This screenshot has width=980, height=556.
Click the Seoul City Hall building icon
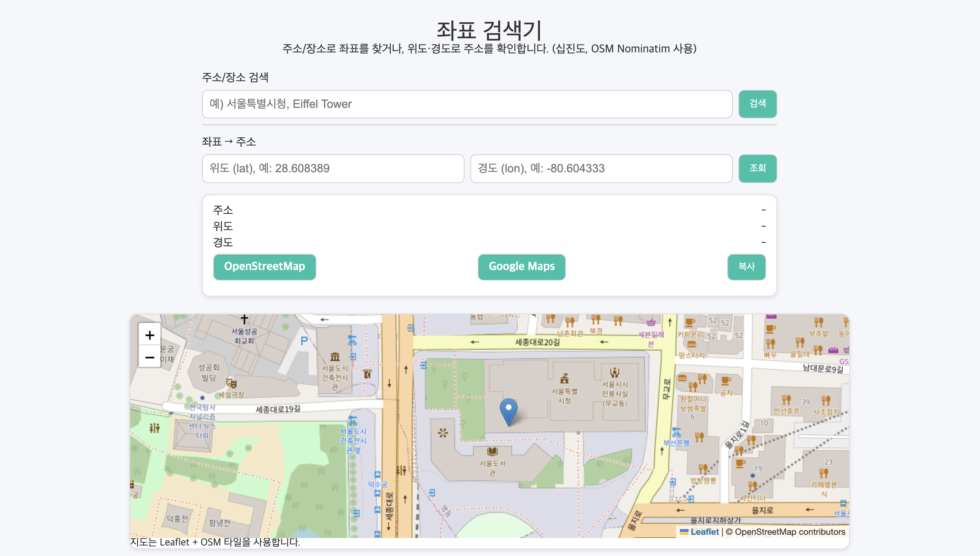pyautogui.click(x=564, y=378)
